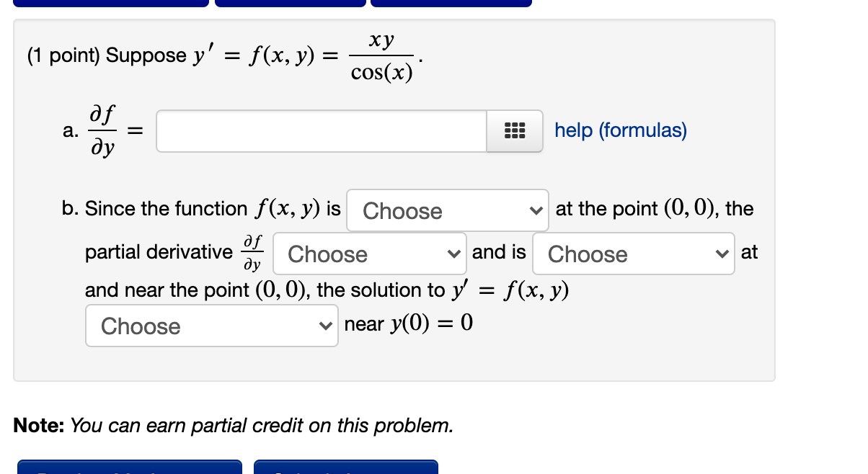Screen dimensions: 868x474
Task: Click the rightmost top navigation button
Action: [451, 2]
